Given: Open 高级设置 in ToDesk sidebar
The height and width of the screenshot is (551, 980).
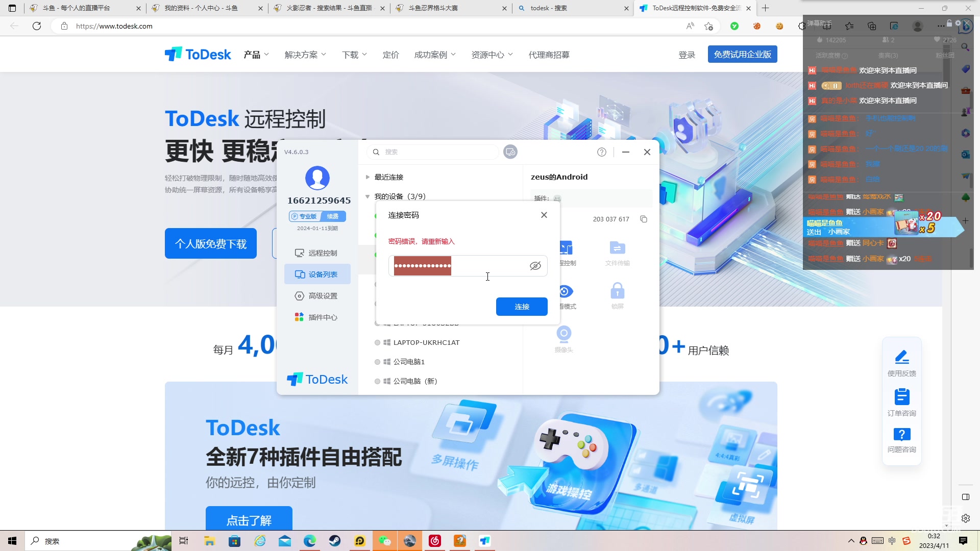Looking at the screenshot, I should (x=316, y=296).
